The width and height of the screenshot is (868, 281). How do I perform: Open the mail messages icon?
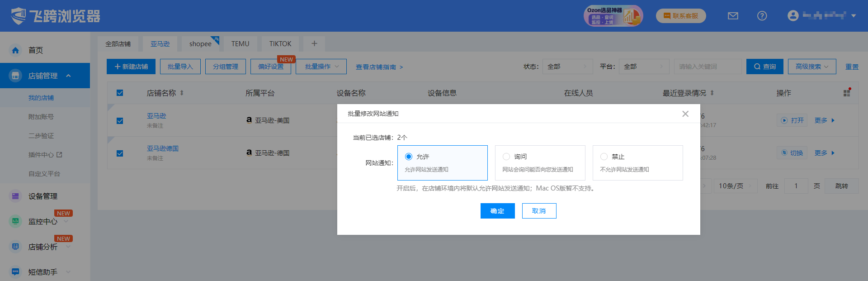pyautogui.click(x=733, y=16)
